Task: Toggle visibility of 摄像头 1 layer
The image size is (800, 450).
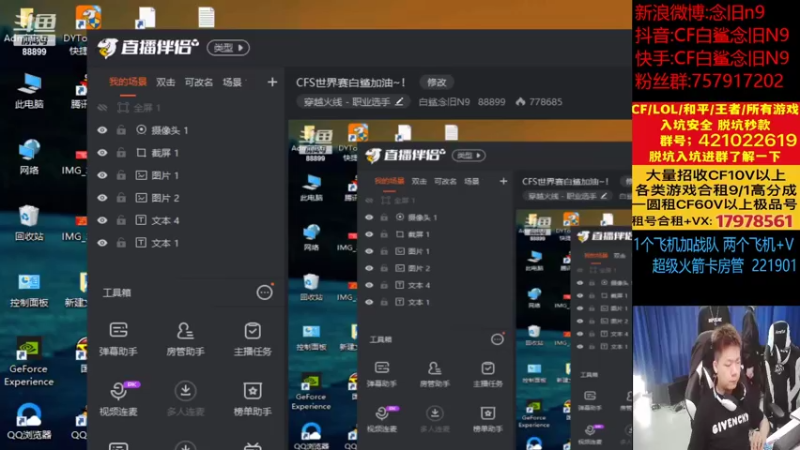Action: click(103, 130)
